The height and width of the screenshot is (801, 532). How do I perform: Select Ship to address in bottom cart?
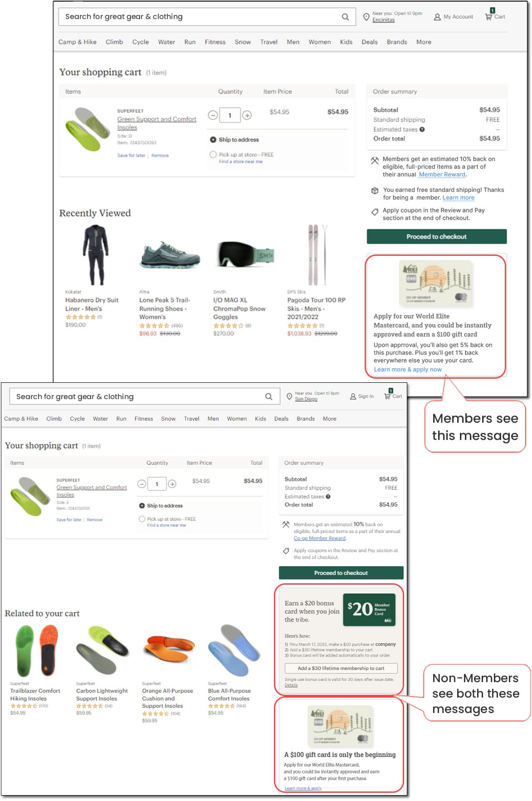[142, 506]
